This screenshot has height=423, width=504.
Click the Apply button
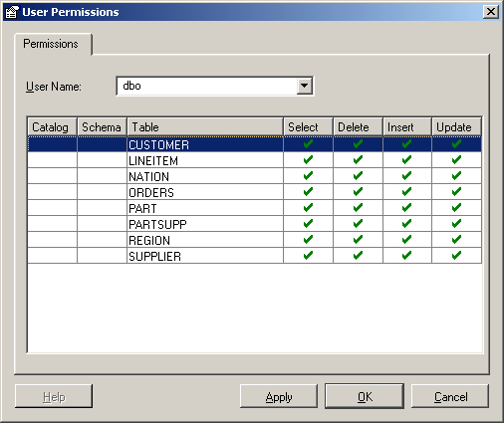click(x=279, y=396)
